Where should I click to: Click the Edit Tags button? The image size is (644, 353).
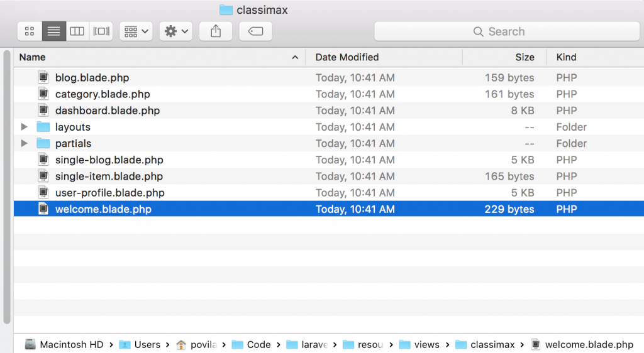[255, 31]
